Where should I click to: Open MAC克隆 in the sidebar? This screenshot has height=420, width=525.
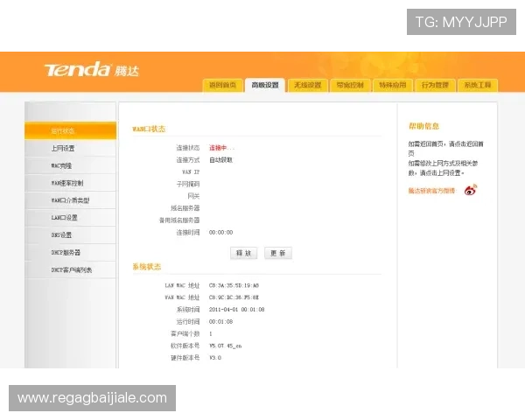pos(71,165)
